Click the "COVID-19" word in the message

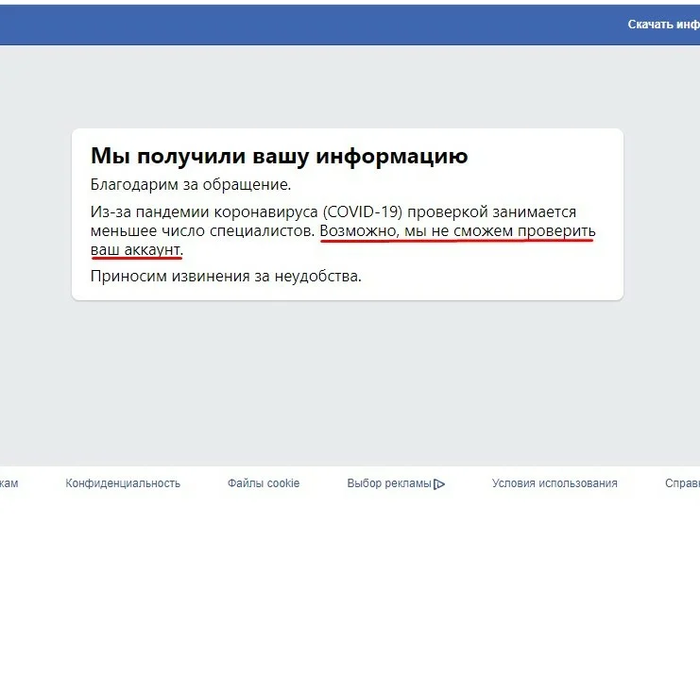pyautogui.click(x=361, y=212)
